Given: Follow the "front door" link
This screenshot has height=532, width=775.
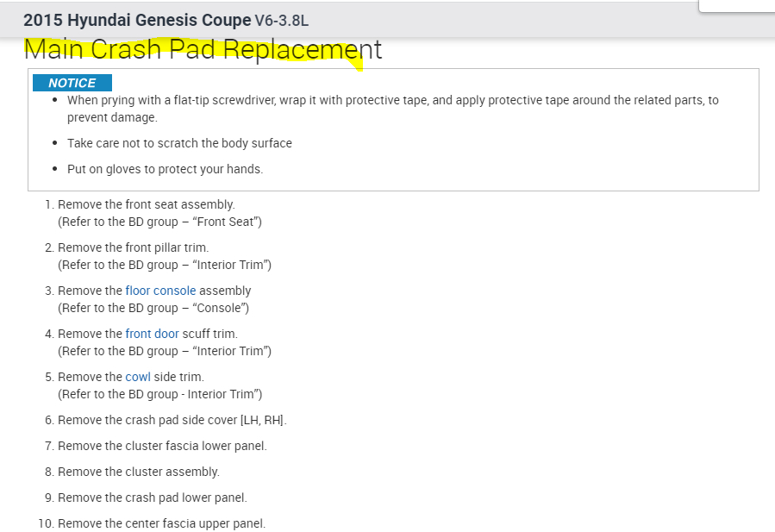Looking at the screenshot, I should 152,334.
